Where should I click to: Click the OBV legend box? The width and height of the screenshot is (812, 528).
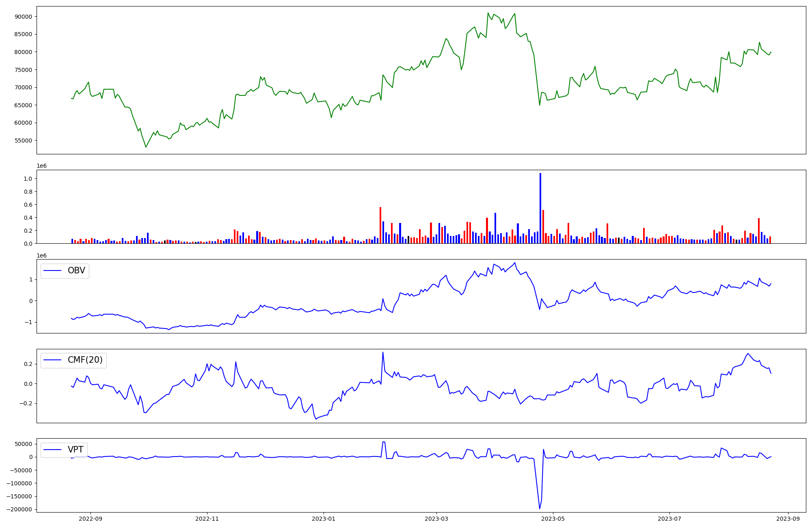pyautogui.click(x=65, y=271)
